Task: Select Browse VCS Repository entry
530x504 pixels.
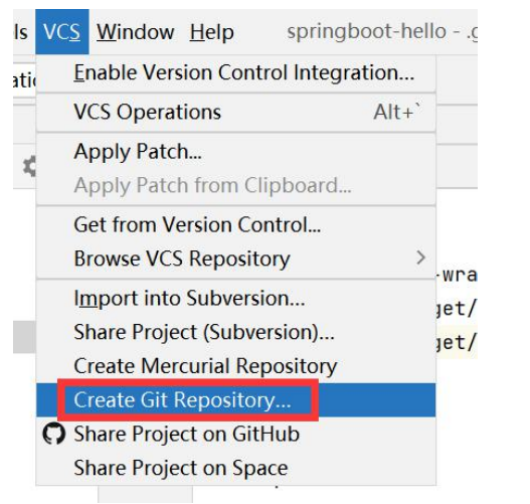Action: coord(236,259)
